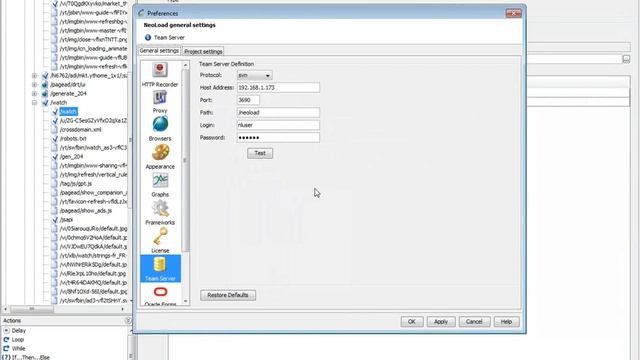The width and height of the screenshot is (640, 360).
Task: Click the check icon of /watch container
Action: tap(45, 102)
